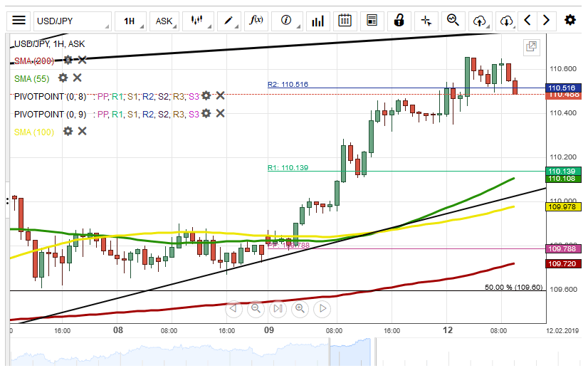
Task: Toggle the chart lock icon
Action: point(399,21)
